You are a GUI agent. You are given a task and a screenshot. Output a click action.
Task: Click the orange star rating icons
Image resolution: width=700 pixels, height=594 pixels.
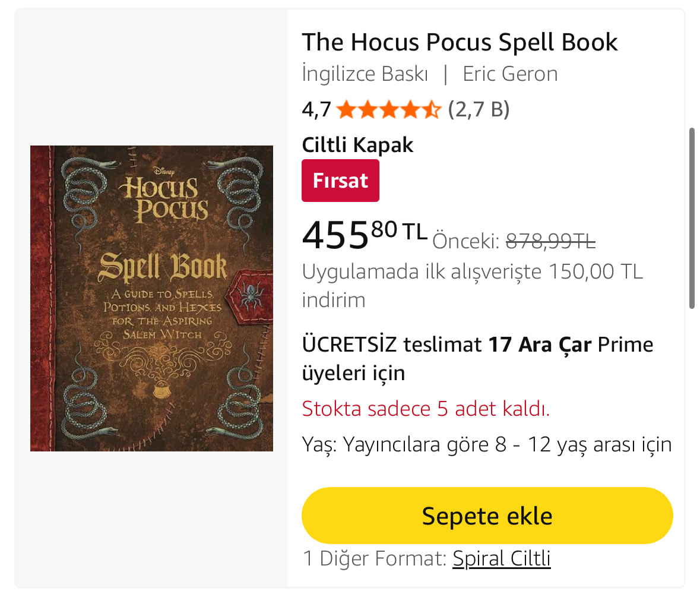(388, 110)
